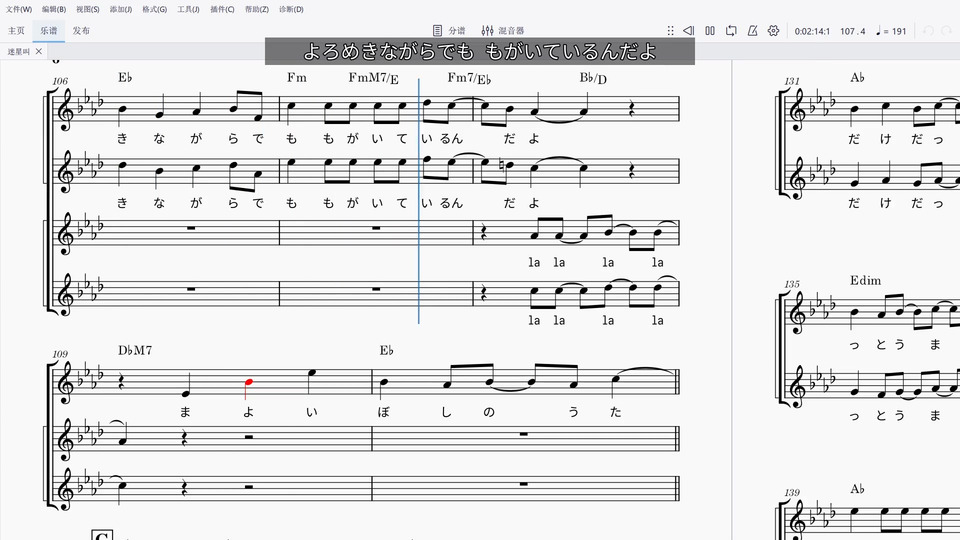Image resolution: width=960 pixels, height=540 pixels.
Task: Select lyric よ under the red note
Action: 248,412
